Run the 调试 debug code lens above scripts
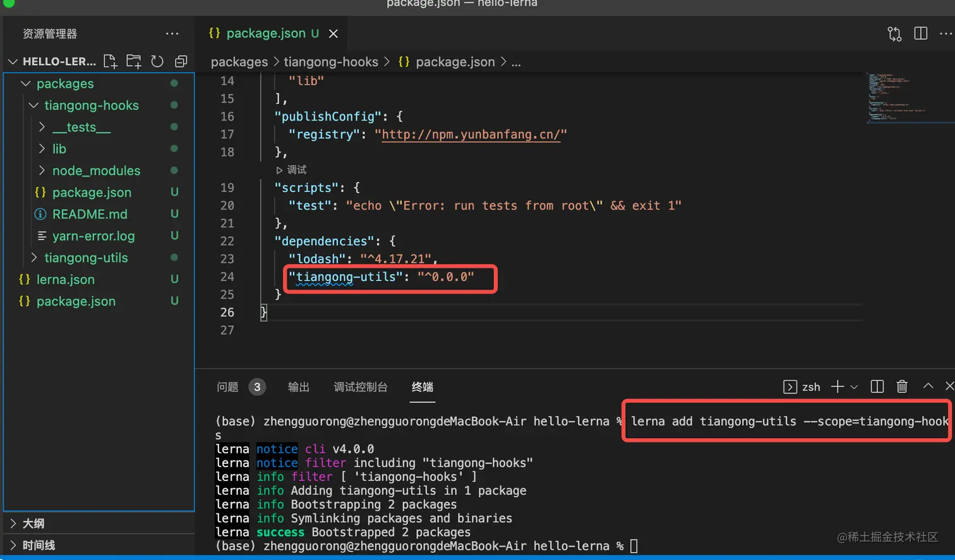Screen dimensions: 955x560 [292, 170]
